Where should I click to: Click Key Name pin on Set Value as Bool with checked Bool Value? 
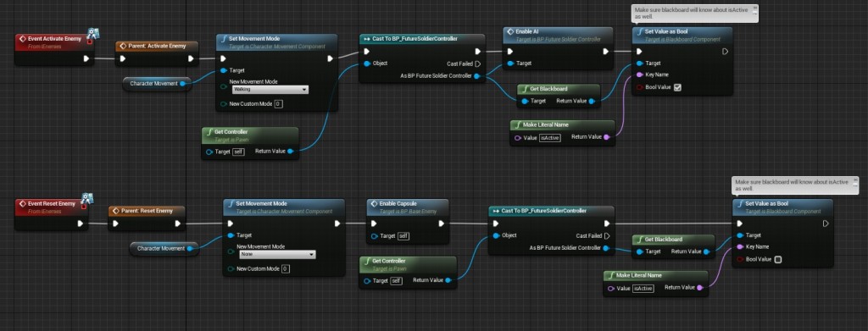coord(639,74)
